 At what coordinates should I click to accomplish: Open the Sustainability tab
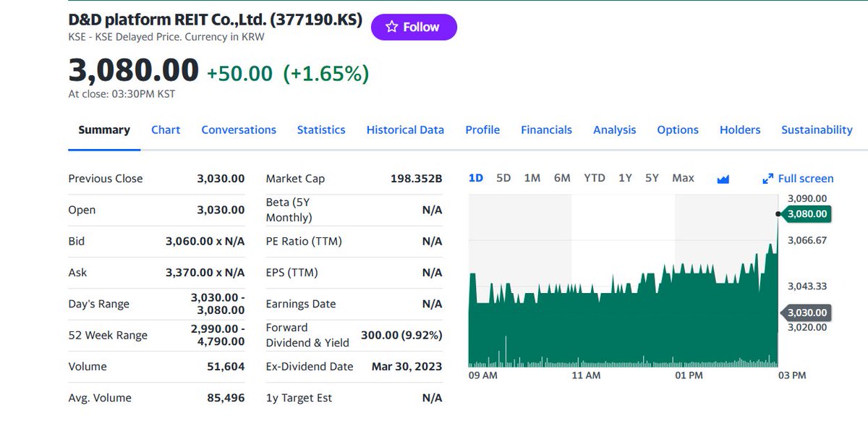click(817, 130)
